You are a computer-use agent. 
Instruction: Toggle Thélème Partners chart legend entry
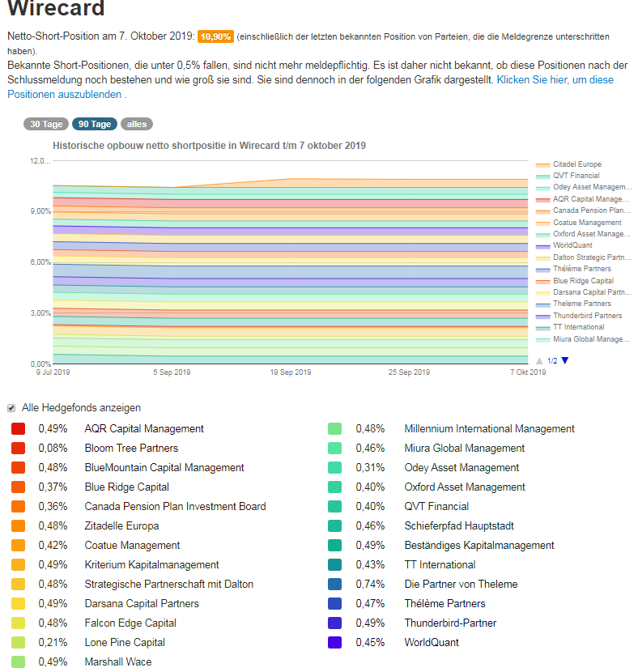(573, 269)
